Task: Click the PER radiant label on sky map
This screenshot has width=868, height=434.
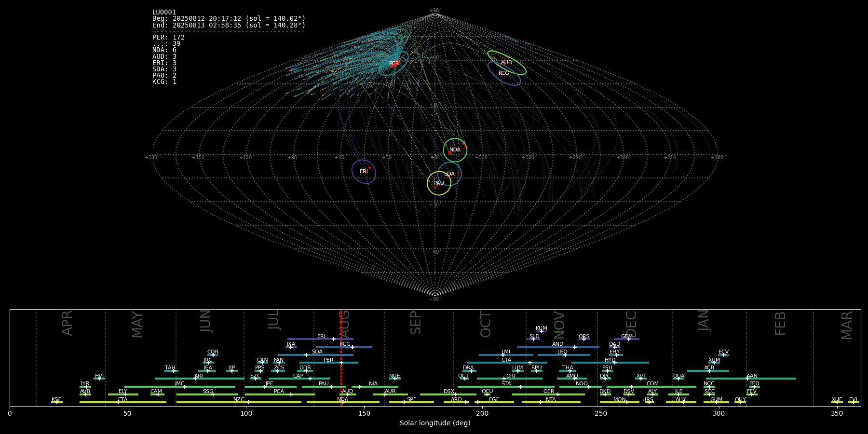Action: (x=394, y=64)
